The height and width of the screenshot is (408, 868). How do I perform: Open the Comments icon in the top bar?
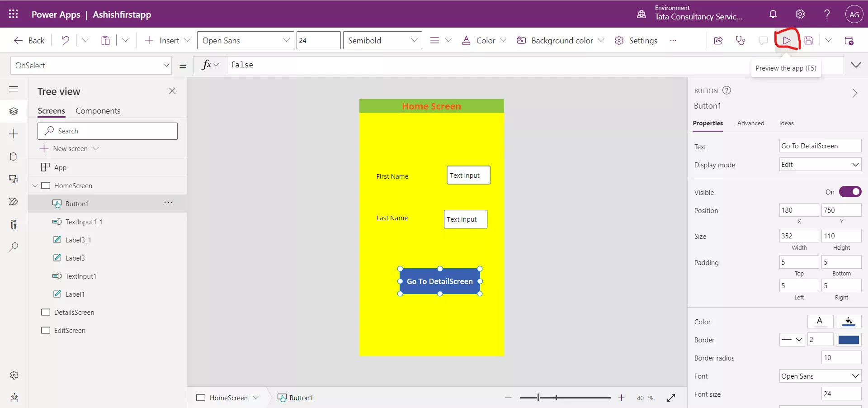tap(763, 40)
